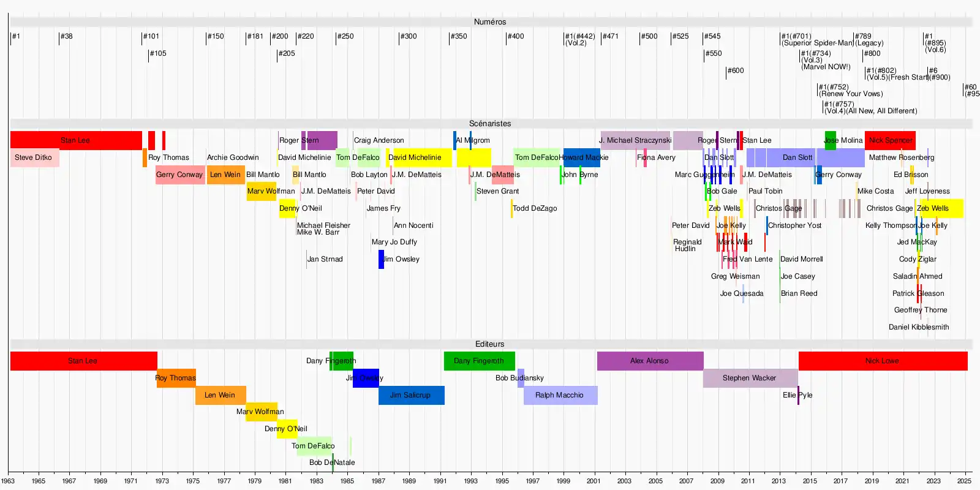This screenshot has height=490, width=980.
Task: Click the Todd DeZago writer label
Action: (x=535, y=208)
